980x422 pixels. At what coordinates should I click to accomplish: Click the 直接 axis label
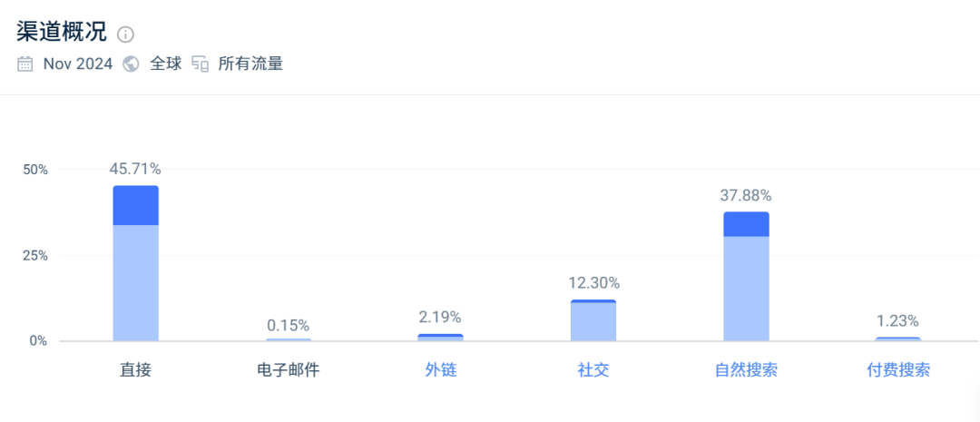tap(135, 370)
